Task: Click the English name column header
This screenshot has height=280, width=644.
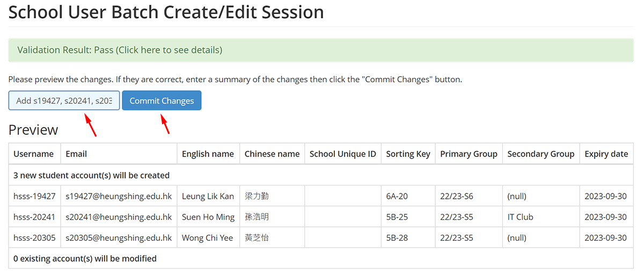Action: [x=208, y=154]
